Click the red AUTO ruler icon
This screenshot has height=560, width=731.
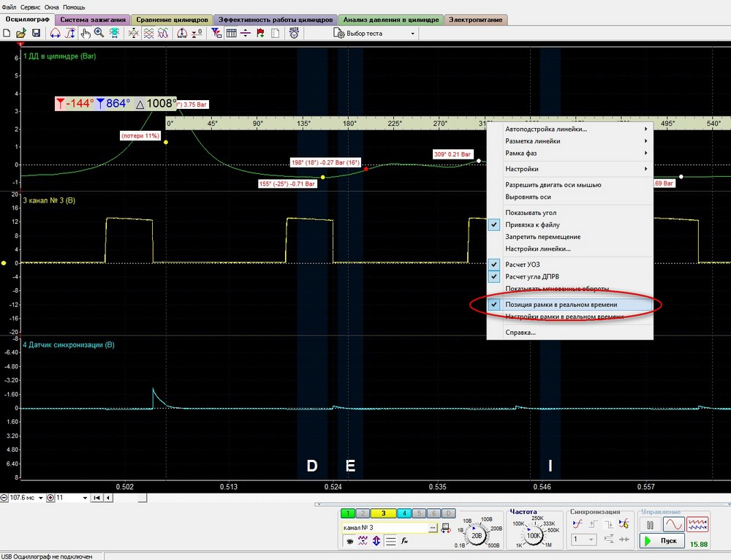coord(182,33)
